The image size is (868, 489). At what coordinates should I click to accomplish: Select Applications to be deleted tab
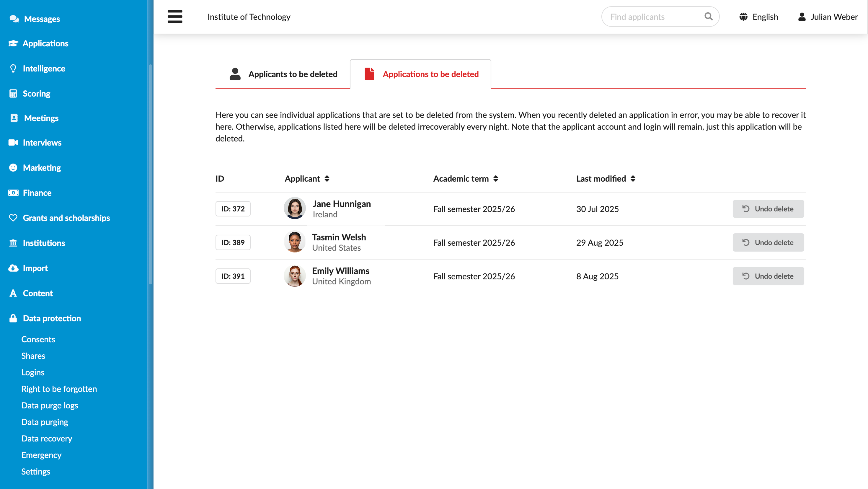pos(420,74)
